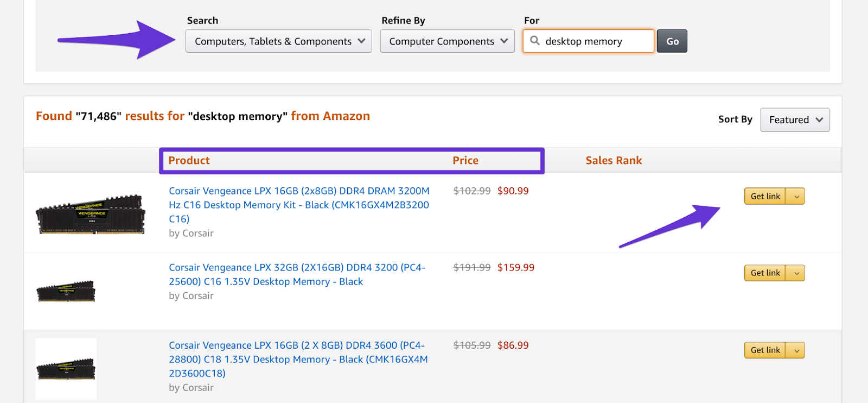The width and height of the screenshot is (868, 403).
Task: Click the Go button
Action: tap(672, 41)
